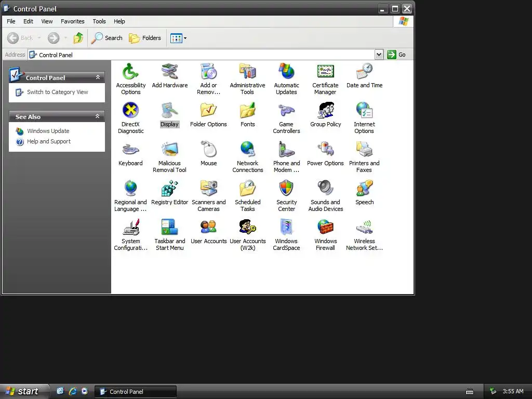Collapse the See Also sidebar section

98,116
